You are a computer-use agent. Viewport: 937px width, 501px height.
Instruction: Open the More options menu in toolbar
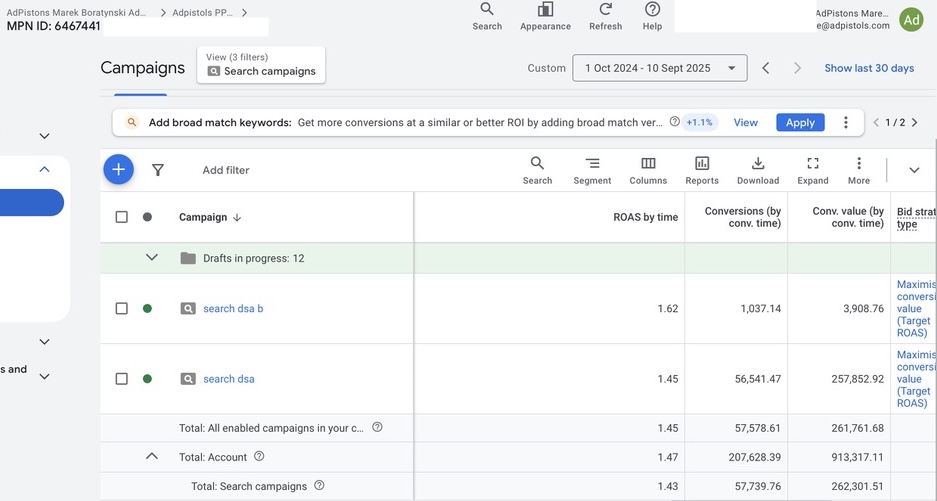[859, 170]
